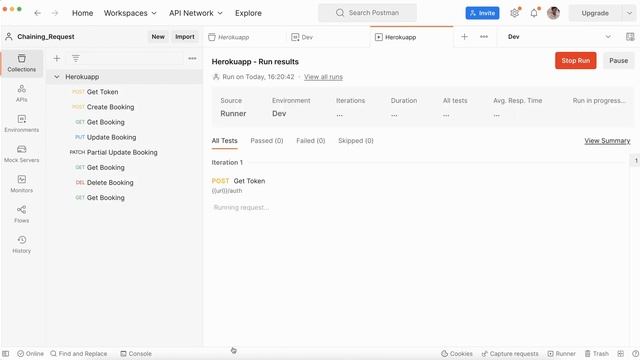Select the All Tests tab
640x360 pixels.
click(x=224, y=140)
